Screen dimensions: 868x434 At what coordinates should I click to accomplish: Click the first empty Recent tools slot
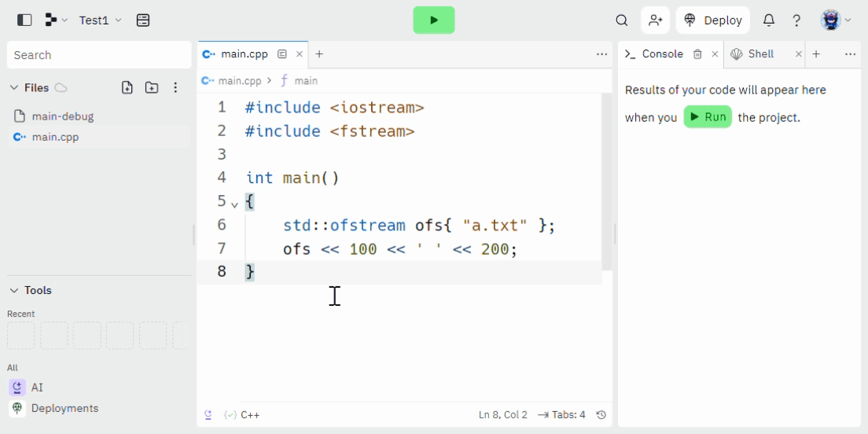[x=21, y=336]
